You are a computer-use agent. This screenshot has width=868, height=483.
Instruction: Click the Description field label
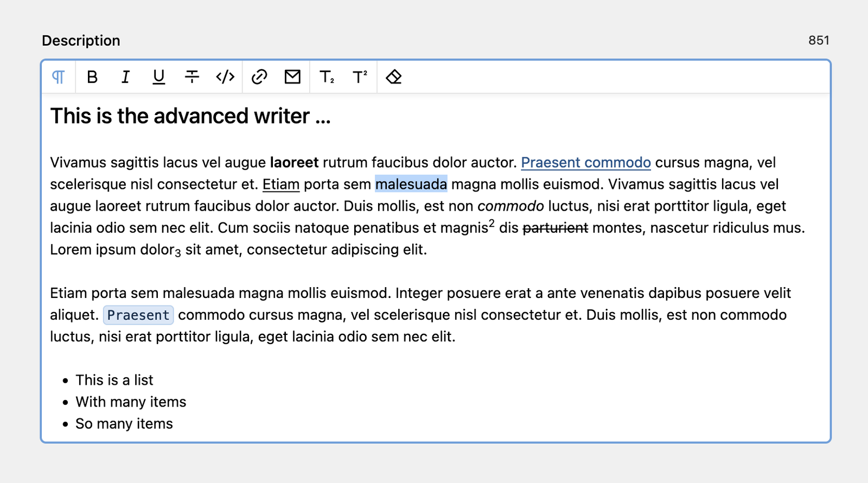point(81,41)
